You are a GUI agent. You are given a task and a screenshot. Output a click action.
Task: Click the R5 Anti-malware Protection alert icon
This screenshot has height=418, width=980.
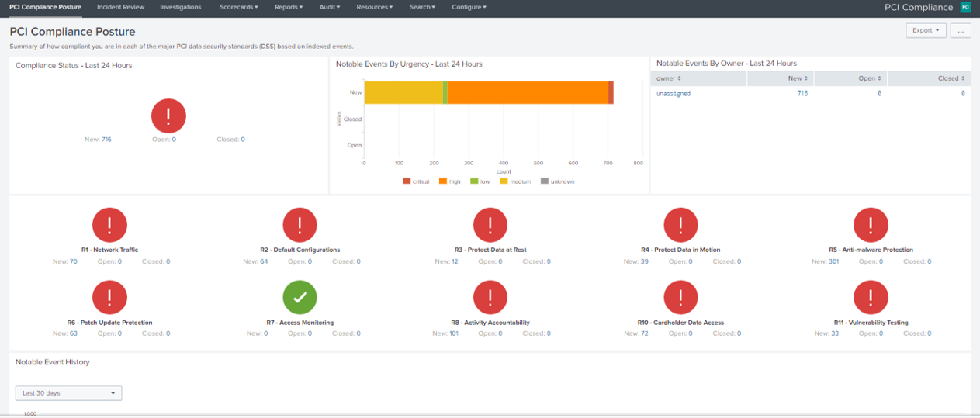[x=871, y=225]
